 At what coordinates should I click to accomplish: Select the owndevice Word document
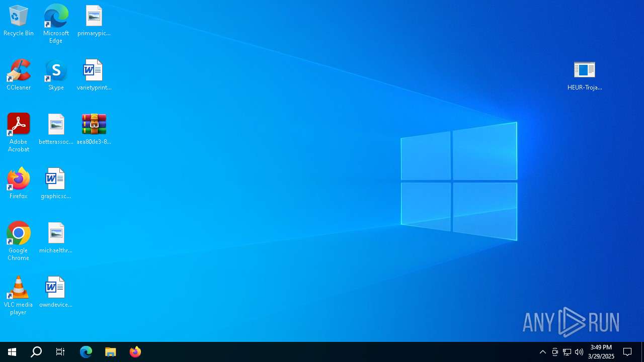click(56, 293)
